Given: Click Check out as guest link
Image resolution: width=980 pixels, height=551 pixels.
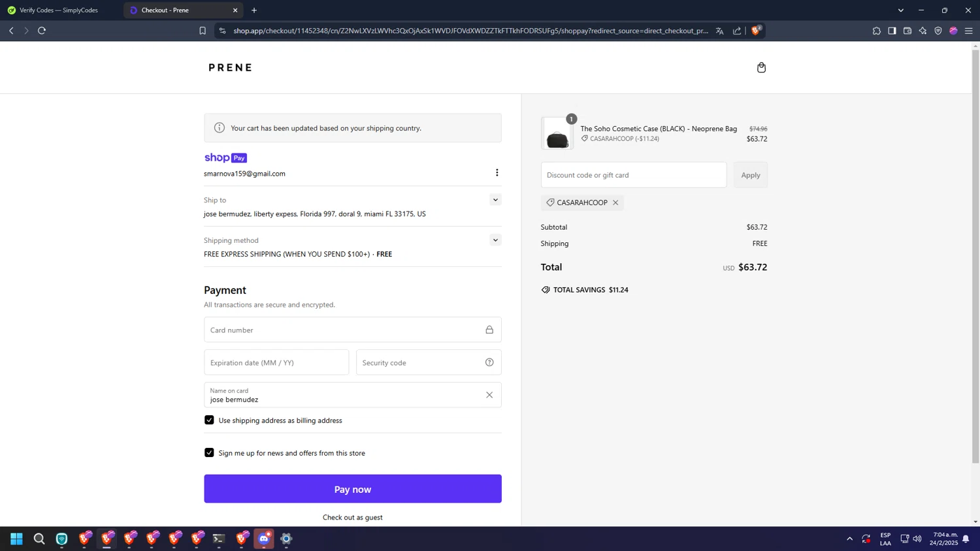Looking at the screenshot, I should [x=353, y=517].
